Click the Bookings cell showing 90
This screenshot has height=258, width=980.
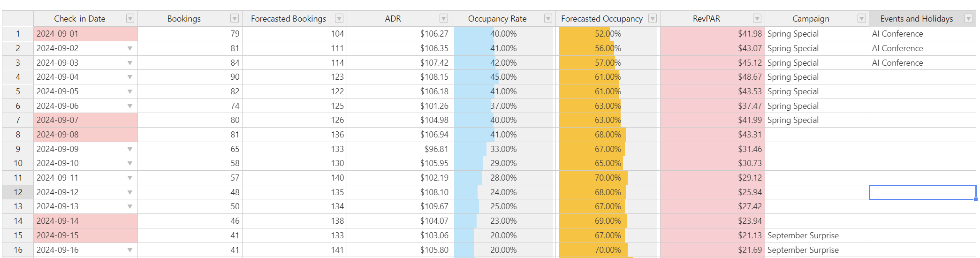pyautogui.click(x=190, y=77)
